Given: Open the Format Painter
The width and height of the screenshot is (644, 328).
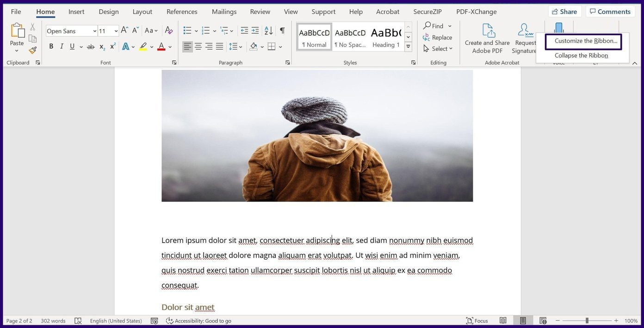Looking at the screenshot, I should click(32, 50).
